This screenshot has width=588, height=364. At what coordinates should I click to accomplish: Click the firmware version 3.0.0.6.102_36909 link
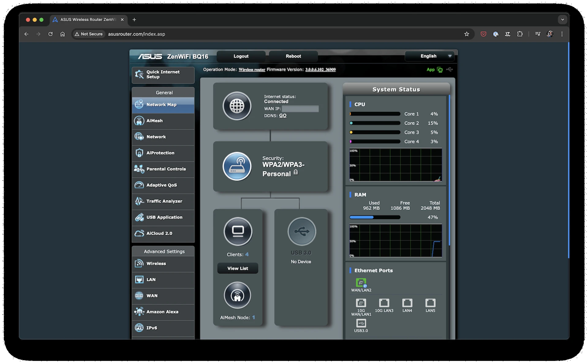click(x=320, y=70)
